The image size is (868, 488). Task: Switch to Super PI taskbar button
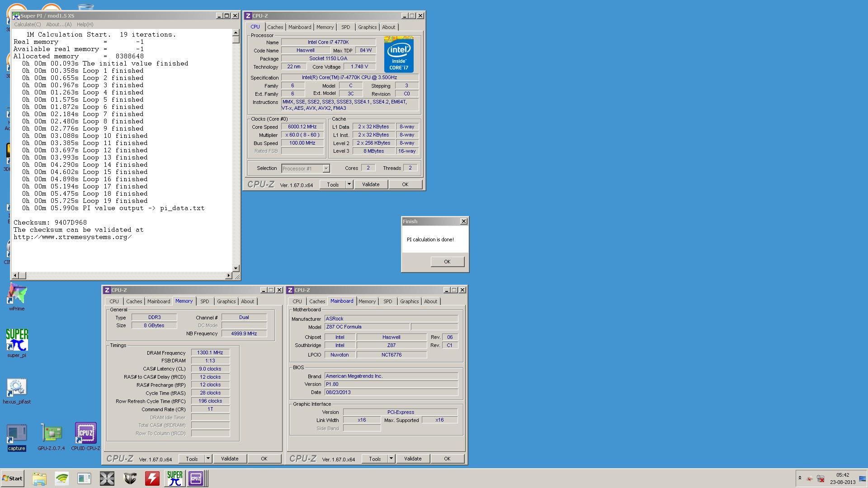(175, 479)
